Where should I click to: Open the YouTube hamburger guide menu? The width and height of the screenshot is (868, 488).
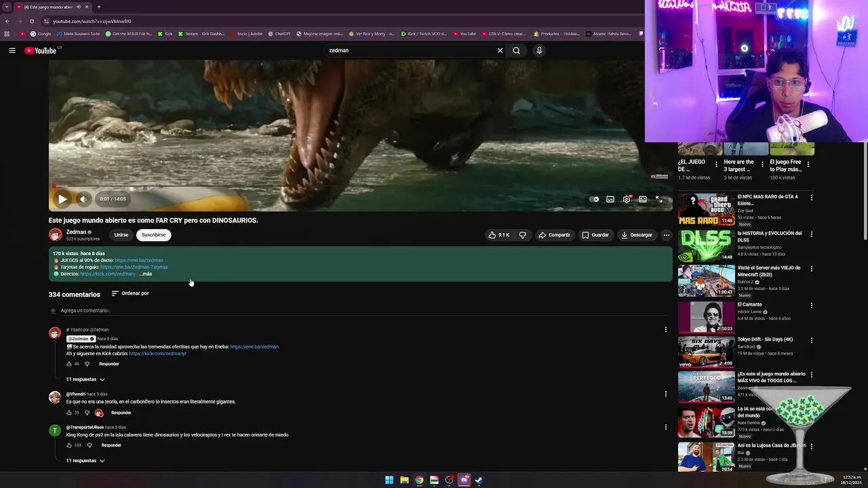(x=12, y=50)
